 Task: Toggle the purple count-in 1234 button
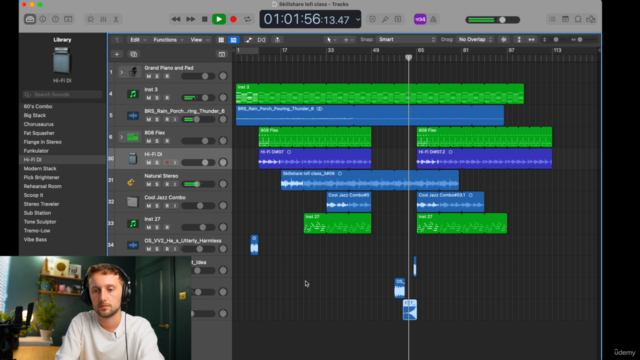tap(420, 19)
